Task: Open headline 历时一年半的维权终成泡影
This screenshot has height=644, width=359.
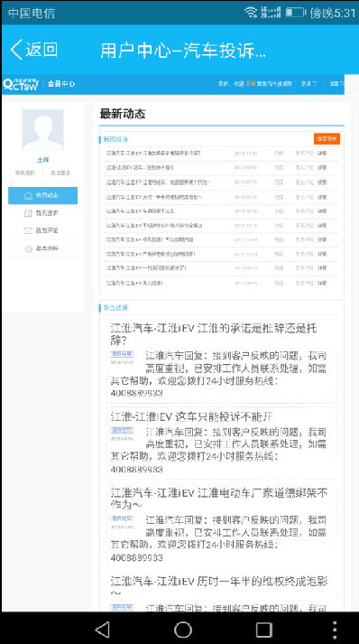Action: point(219,585)
